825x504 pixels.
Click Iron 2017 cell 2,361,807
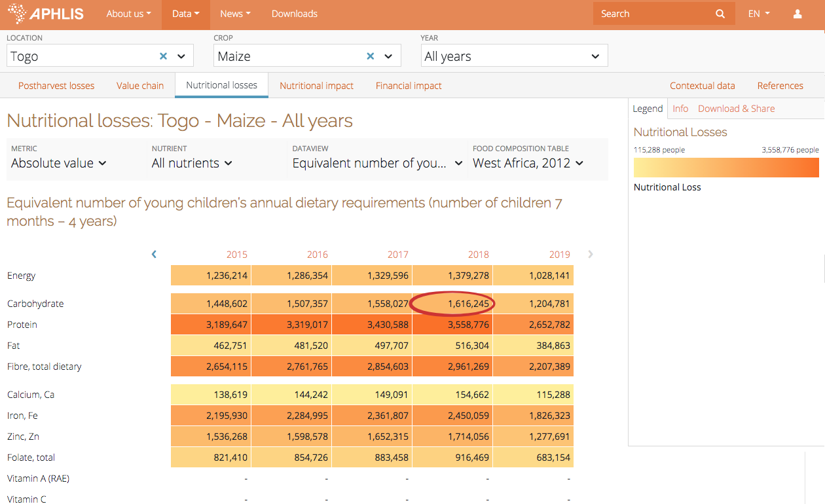click(372, 416)
